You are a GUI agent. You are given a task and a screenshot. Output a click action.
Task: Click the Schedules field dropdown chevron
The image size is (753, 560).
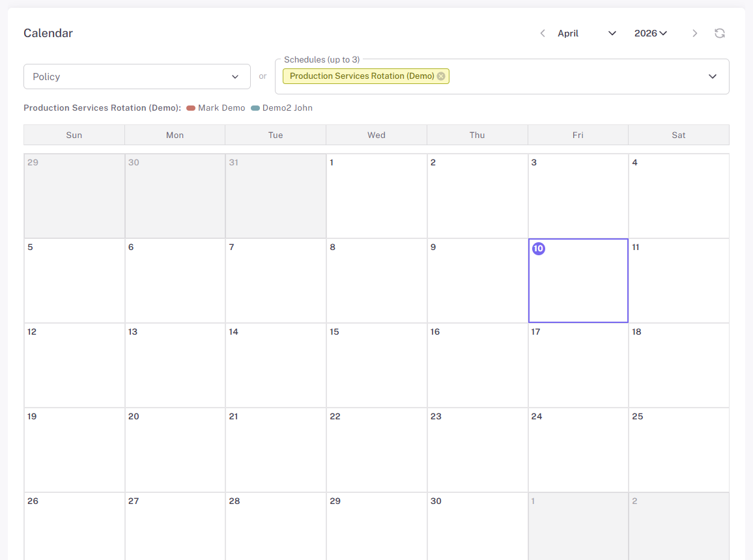[713, 76]
